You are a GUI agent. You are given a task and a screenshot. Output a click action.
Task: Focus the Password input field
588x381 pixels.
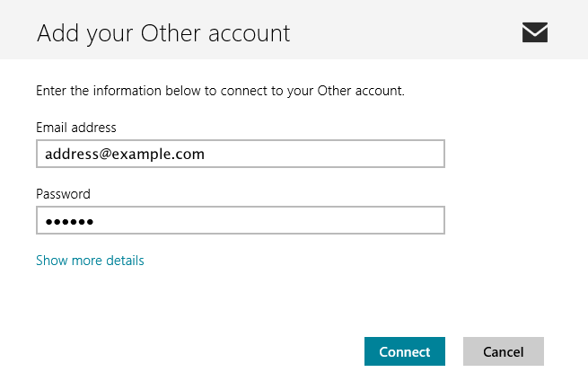[x=241, y=220]
